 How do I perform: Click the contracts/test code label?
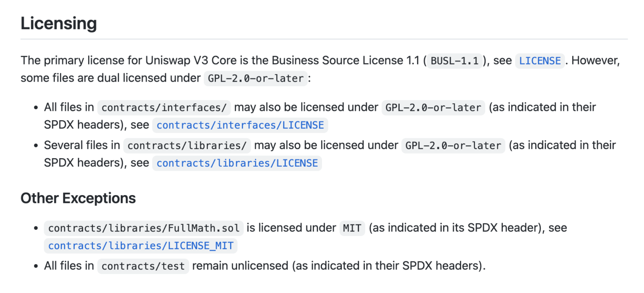click(143, 266)
